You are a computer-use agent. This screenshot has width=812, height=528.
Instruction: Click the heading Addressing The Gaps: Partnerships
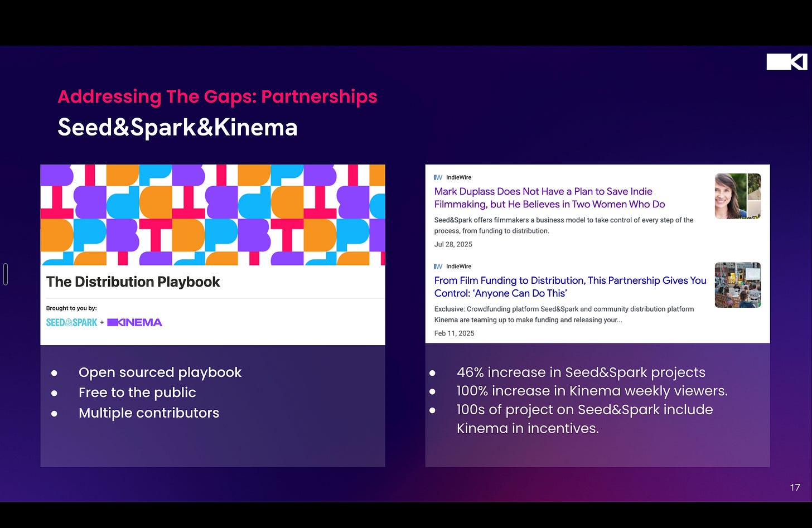click(217, 96)
